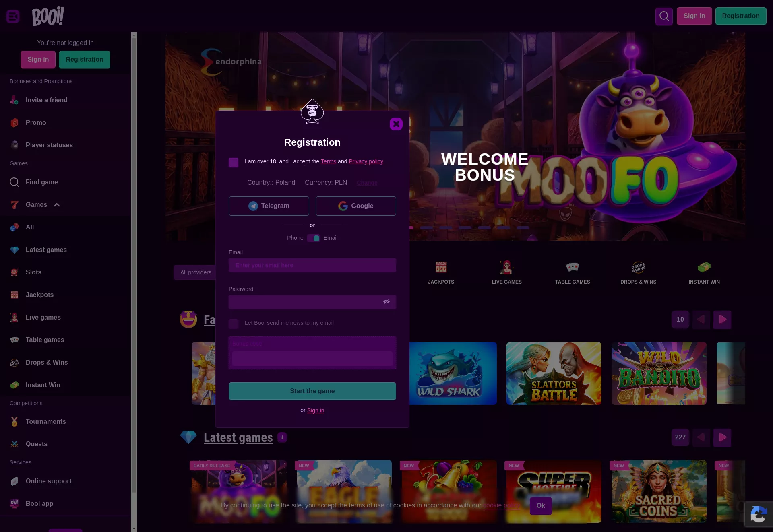Click the header Registration button
Screen dimensions: 773x532
(741, 16)
